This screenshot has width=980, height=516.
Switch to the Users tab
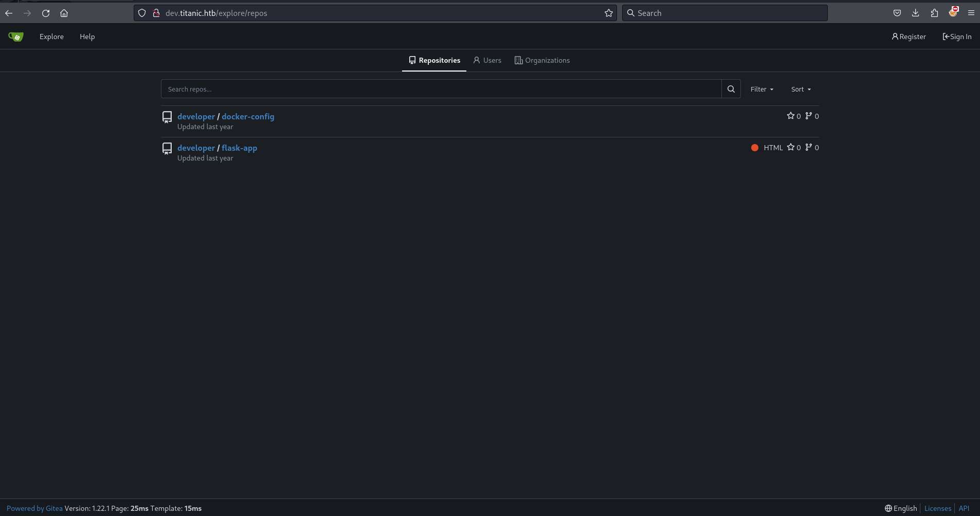click(487, 61)
